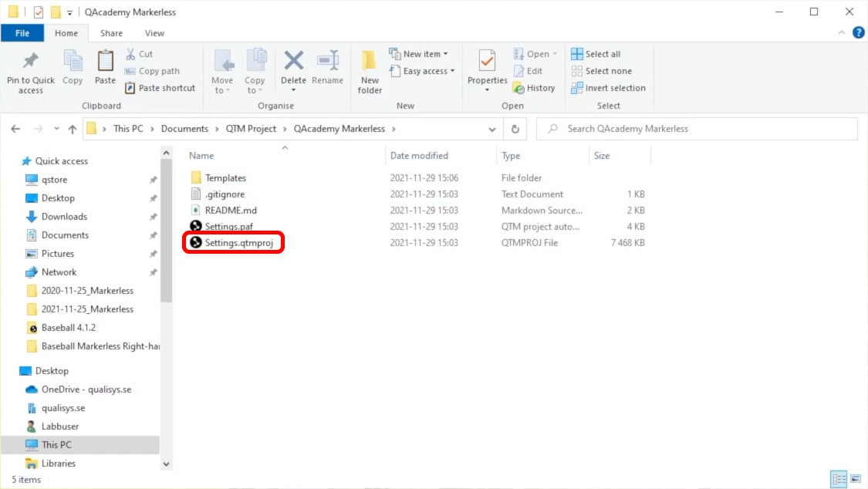Expand the address bar history dropdown
The height and width of the screenshot is (489, 868).
(x=492, y=130)
